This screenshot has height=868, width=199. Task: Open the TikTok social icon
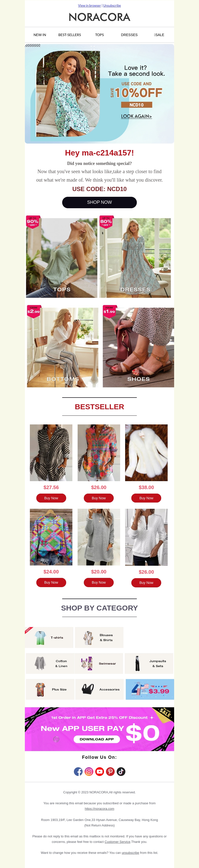tap(121, 771)
